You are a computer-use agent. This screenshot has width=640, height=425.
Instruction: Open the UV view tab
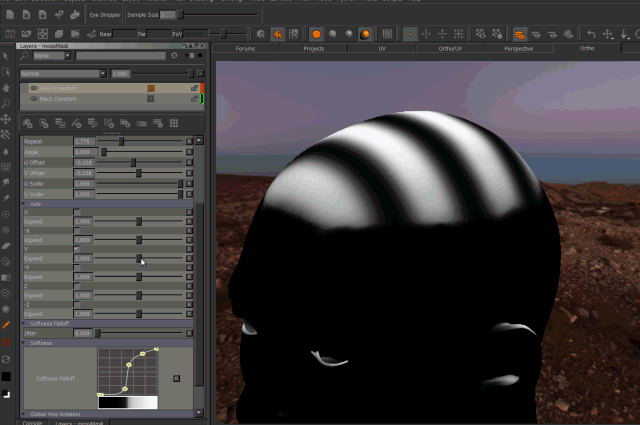(380, 48)
